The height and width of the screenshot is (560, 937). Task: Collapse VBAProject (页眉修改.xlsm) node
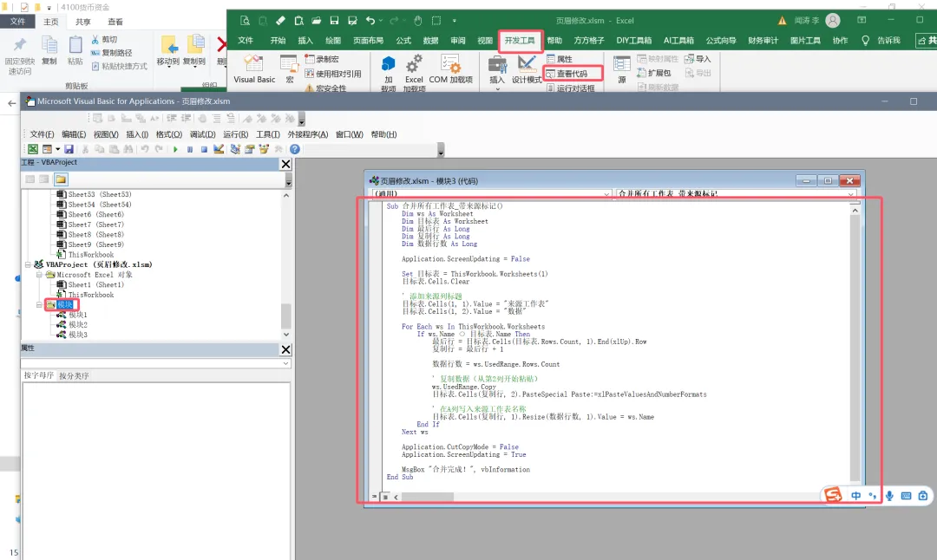coord(28,264)
